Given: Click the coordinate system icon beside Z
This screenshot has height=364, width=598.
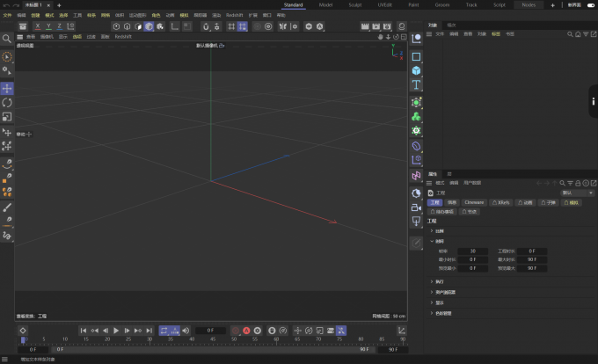Looking at the screenshot, I should click(70, 26).
